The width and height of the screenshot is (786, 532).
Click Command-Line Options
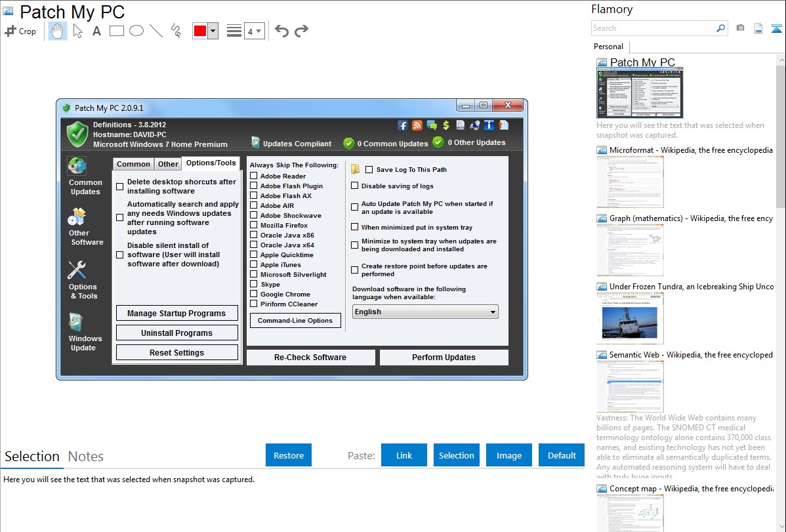pyautogui.click(x=295, y=320)
